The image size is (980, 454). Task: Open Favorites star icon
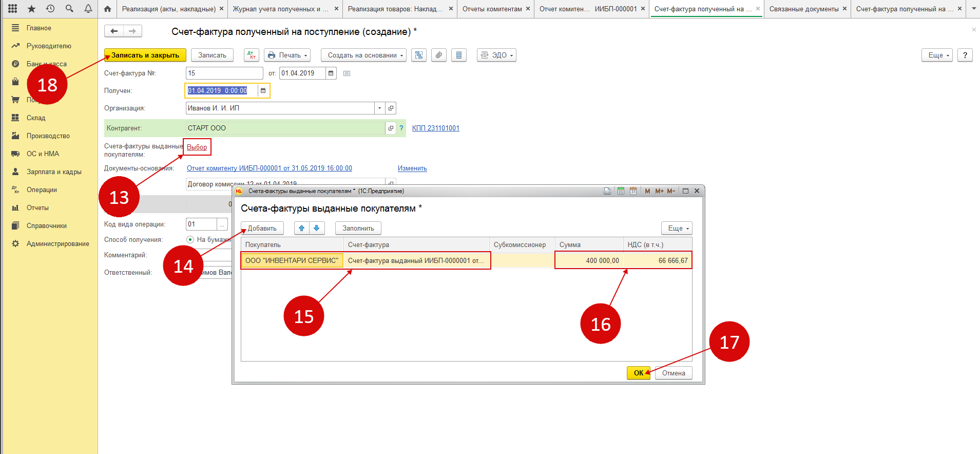31,9
